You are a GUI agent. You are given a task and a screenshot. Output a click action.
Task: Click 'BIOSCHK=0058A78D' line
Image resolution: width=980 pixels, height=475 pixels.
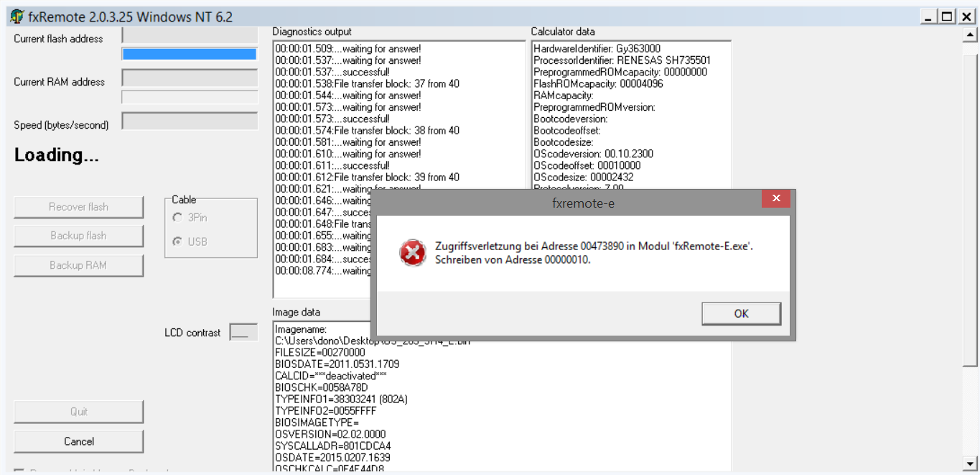[x=321, y=388]
